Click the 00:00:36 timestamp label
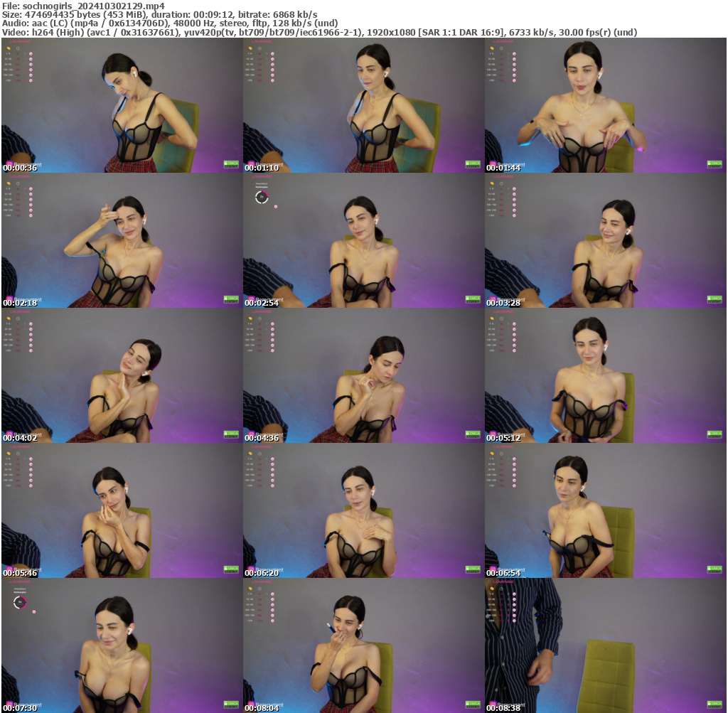 [x=20, y=168]
